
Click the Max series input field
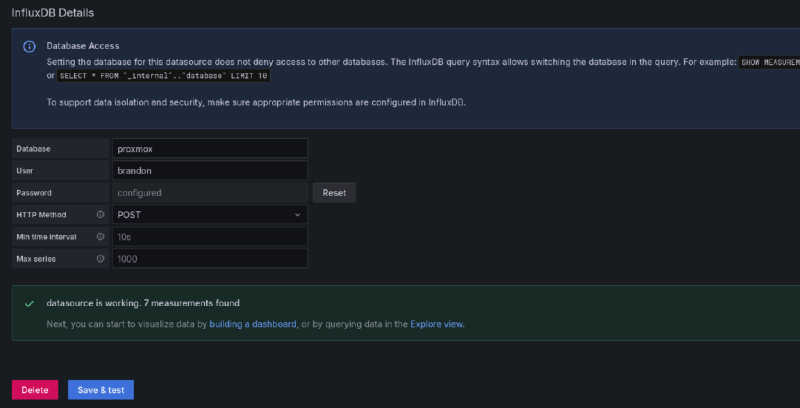(209, 259)
